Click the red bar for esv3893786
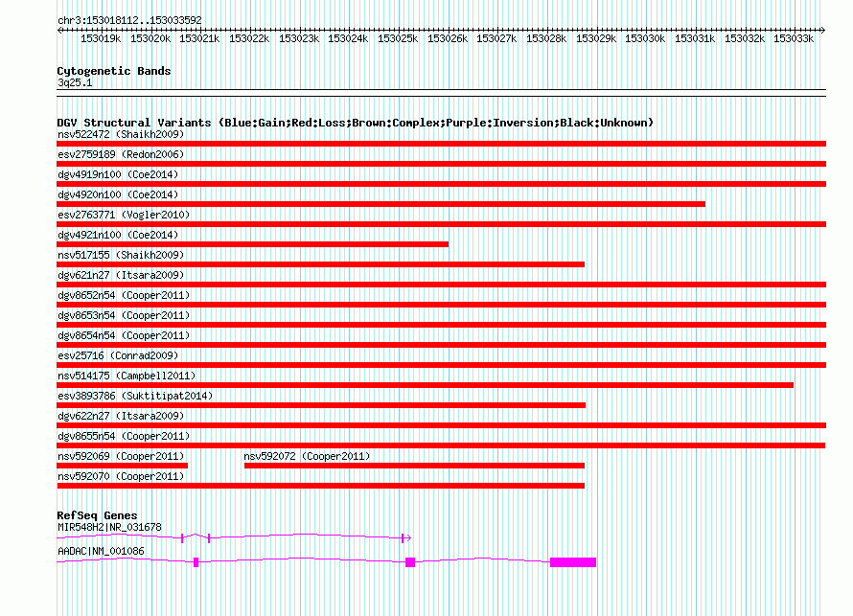Screen dimensions: 853x616 321,405
